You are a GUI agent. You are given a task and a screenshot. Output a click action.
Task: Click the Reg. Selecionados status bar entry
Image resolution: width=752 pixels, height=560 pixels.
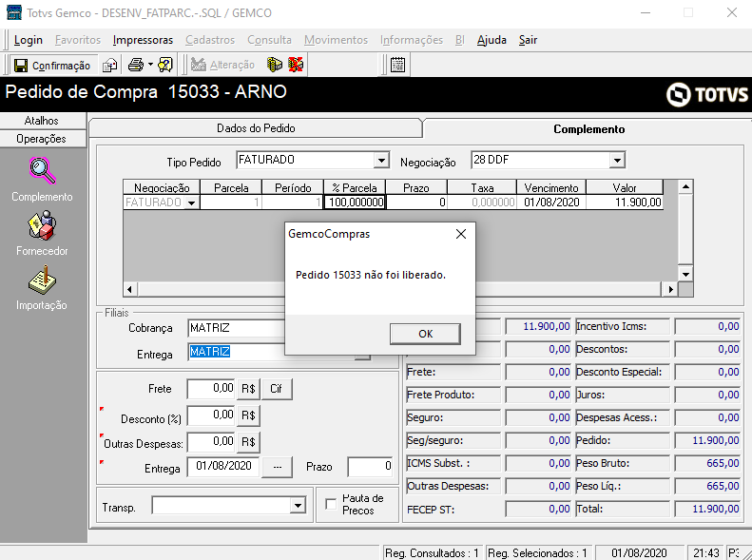538,552
